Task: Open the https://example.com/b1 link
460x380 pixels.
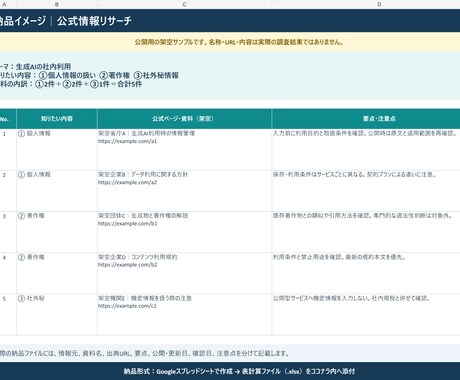Action: pyautogui.click(x=128, y=224)
